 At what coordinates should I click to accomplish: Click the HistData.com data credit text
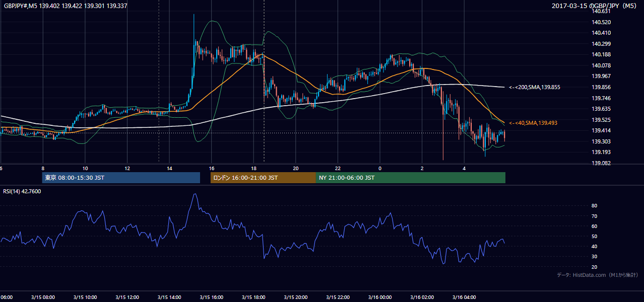pyautogui.click(x=597, y=275)
